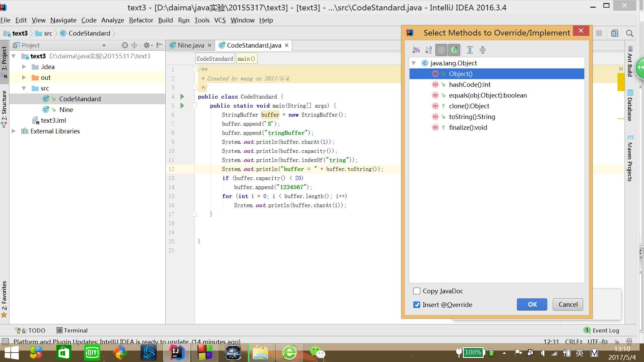Select the Object() constructor entry
The height and width of the screenshot is (362, 644).
pyautogui.click(x=497, y=74)
